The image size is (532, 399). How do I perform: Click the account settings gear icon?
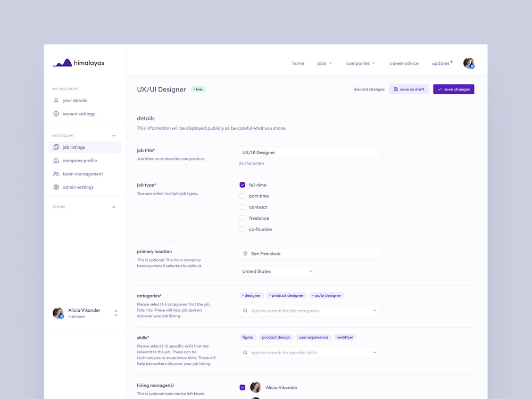[x=56, y=113]
